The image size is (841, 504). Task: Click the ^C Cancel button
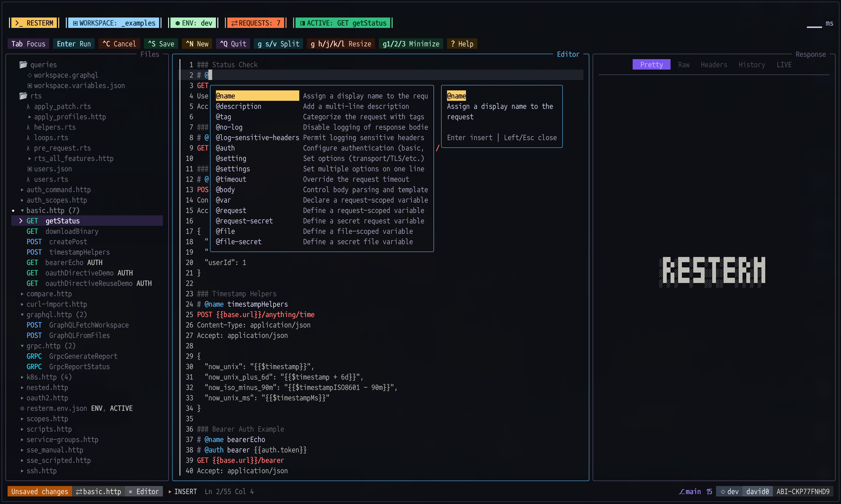click(x=119, y=44)
